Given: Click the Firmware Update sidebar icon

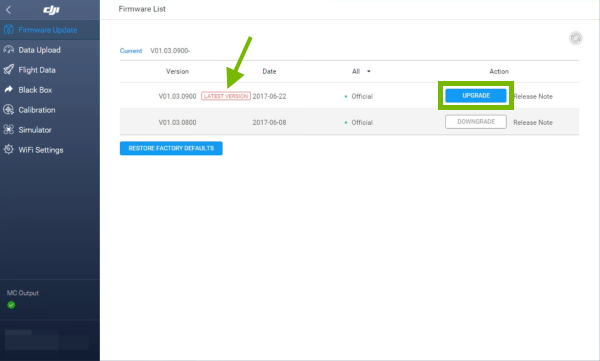Looking at the screenshot, I should [8, 30].
